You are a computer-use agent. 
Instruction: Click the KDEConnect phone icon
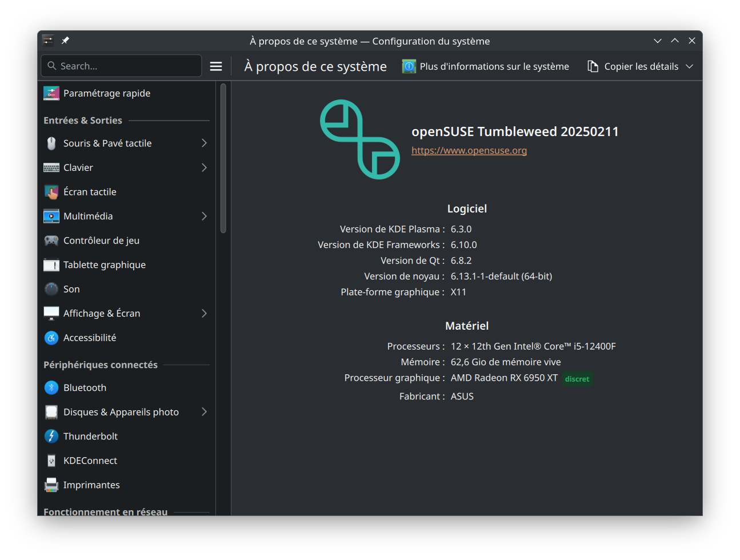(51, 461)
